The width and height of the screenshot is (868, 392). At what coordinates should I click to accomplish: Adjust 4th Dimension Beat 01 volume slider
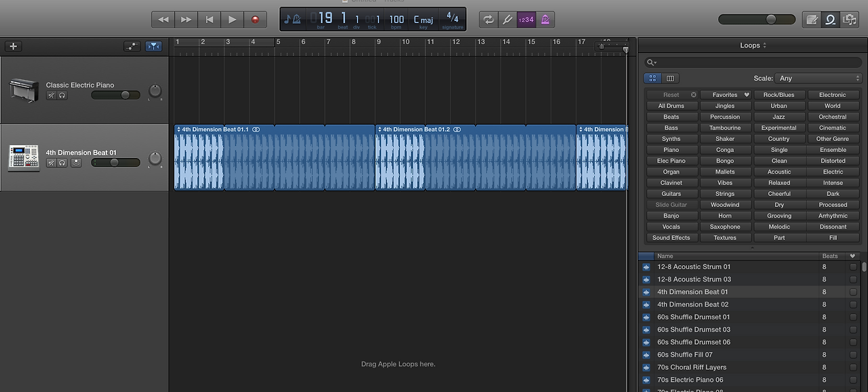point(115,163)
